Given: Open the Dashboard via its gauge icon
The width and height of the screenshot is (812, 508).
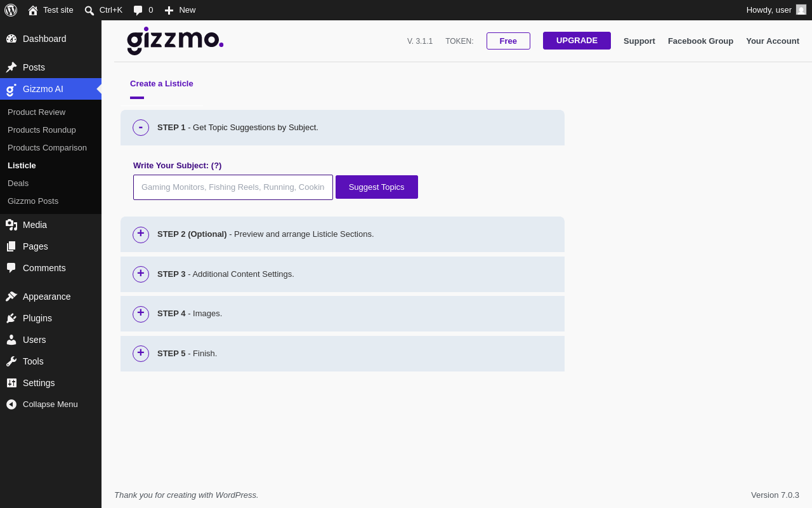Looking at the screenshot, I should [x=11, y=39].
